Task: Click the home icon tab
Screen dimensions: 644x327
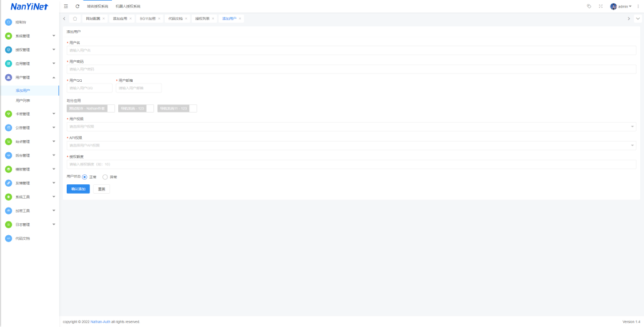Action: pos(75,18)
